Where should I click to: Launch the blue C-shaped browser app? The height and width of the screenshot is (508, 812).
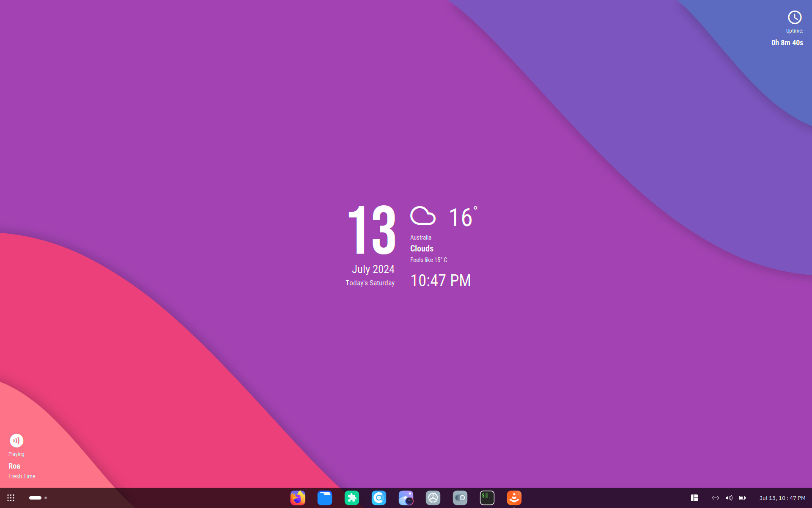point(379,498)
